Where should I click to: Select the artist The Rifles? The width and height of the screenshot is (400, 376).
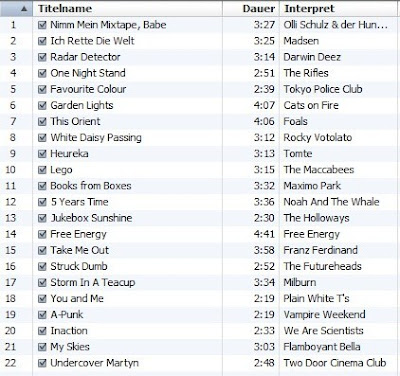click(x=306, y=73)
